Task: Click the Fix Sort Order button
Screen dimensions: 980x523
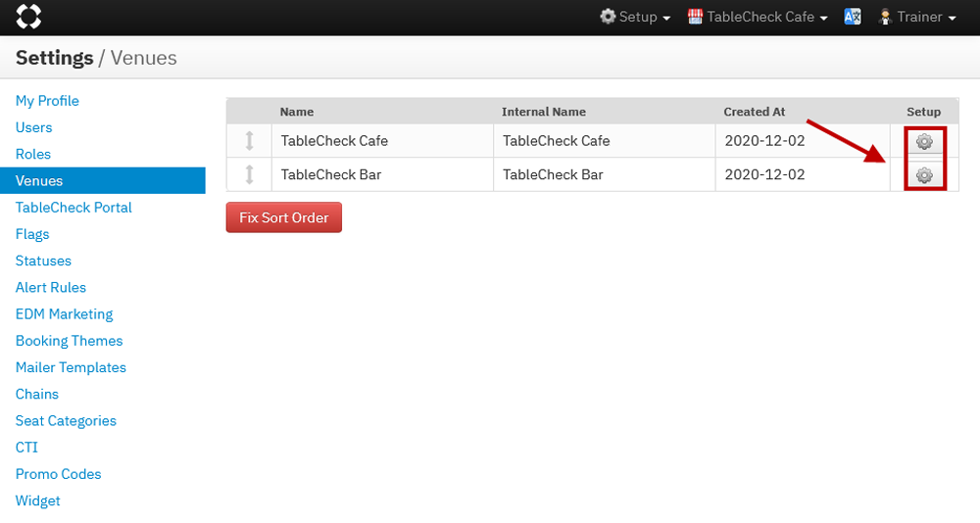Action: click(x=284, y=217)
